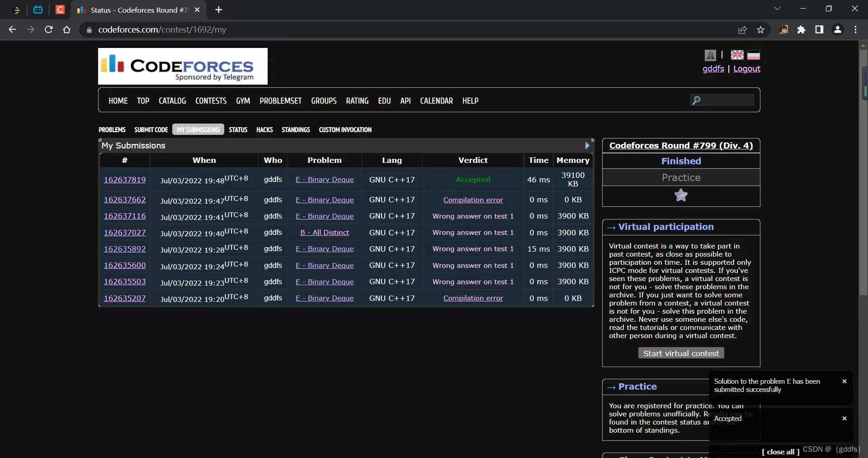Open the EDU menu item
Screen dimensions: 868x458
coord(384,100)
